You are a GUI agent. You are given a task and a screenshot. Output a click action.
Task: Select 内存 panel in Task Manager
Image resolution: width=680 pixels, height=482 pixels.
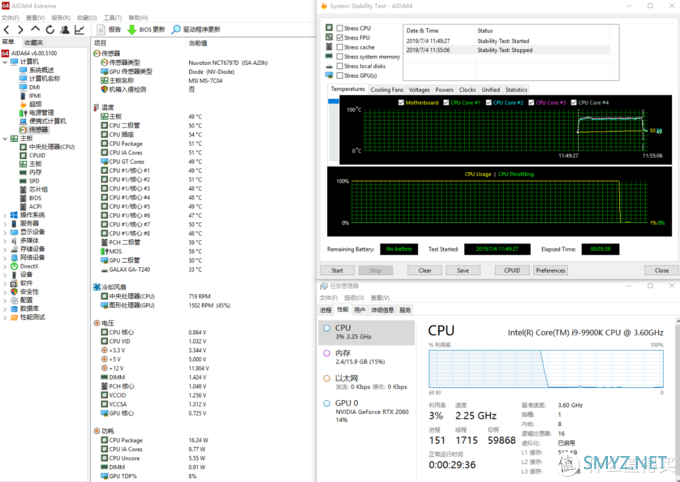pos(366,357)
